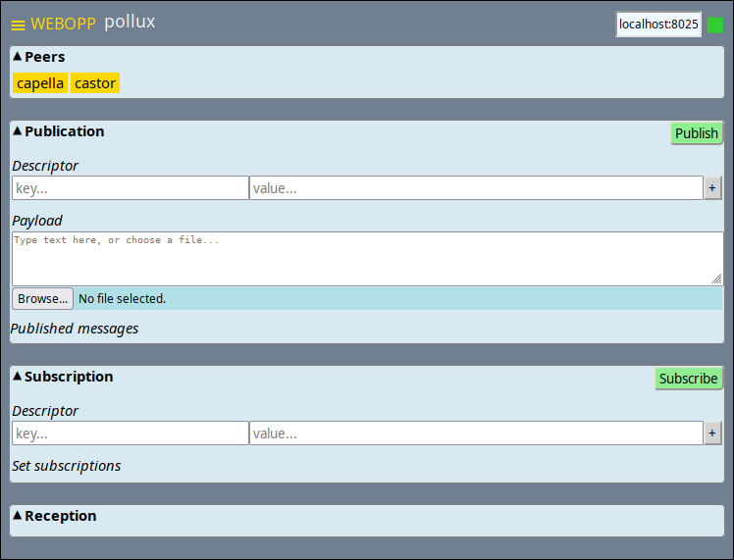The image size is (734, 560).
Task: Click Browse to choose a payload file
Action: 42,298
